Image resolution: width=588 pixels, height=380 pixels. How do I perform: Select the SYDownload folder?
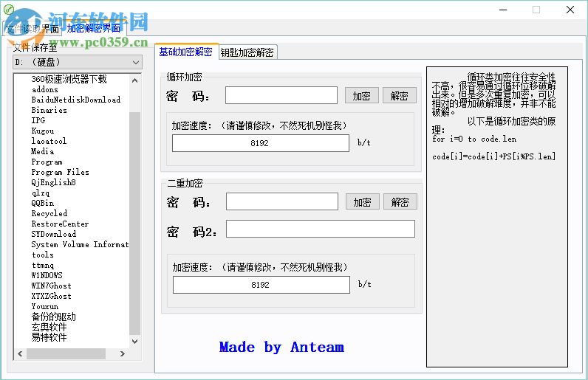[x=54, y=234]
